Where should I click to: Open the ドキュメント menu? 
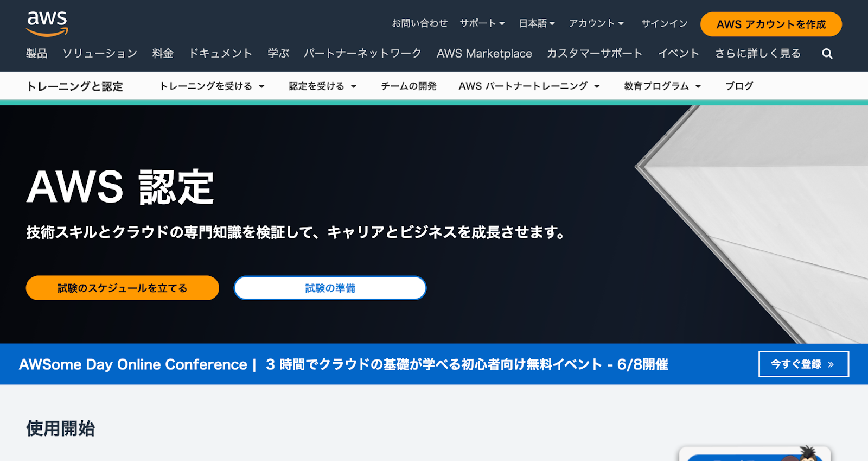point(220,53)
